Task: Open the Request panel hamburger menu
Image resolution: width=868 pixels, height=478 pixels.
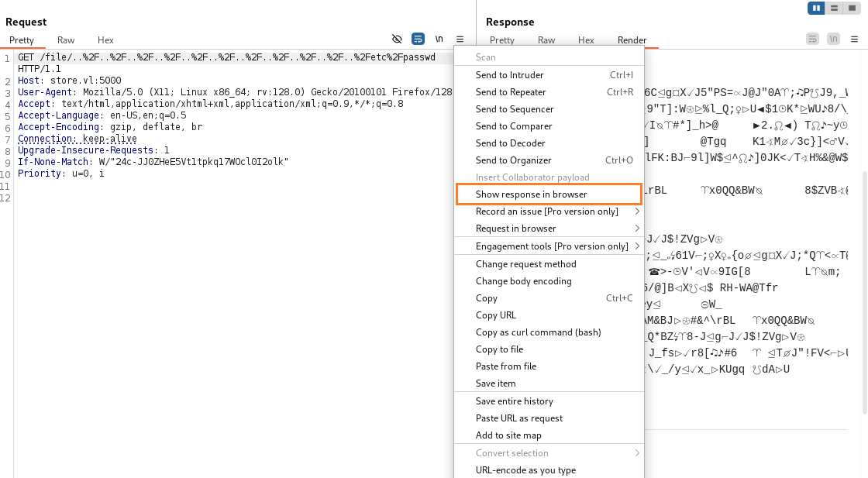Action: click(460, 39)
